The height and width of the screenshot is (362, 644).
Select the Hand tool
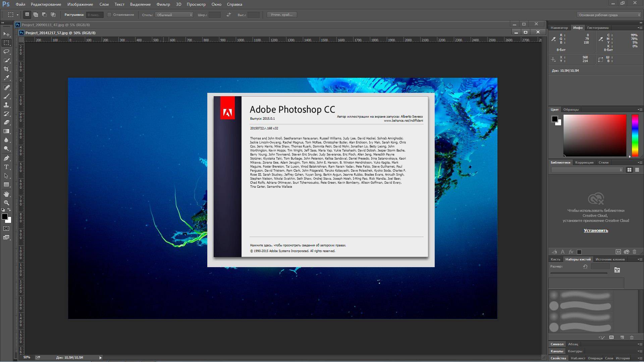pyautogui.click(x=6, y=194)
